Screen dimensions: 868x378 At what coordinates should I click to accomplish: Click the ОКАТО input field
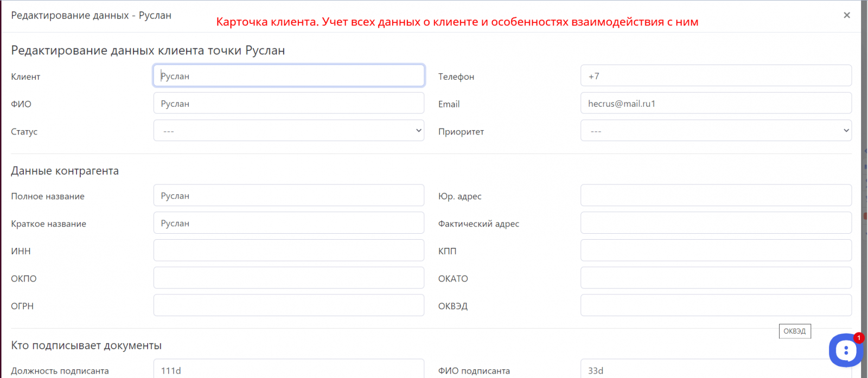tap(716, 278)
